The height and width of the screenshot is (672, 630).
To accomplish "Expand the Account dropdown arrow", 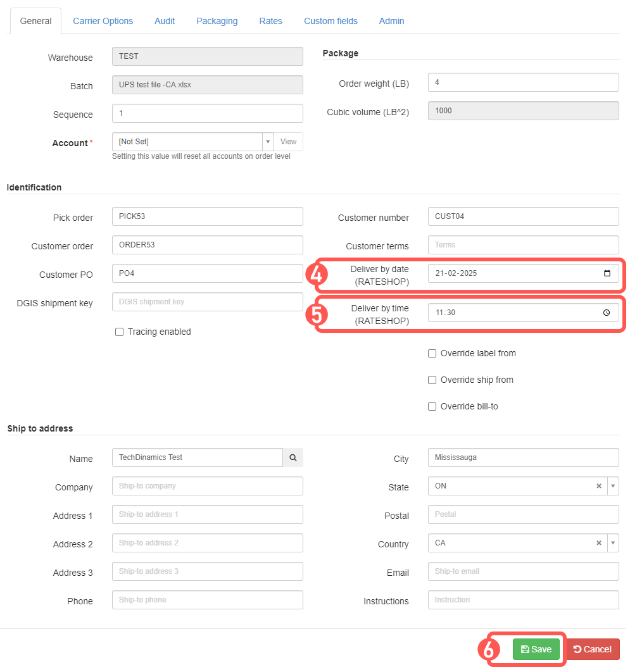I will coord(268,142).
